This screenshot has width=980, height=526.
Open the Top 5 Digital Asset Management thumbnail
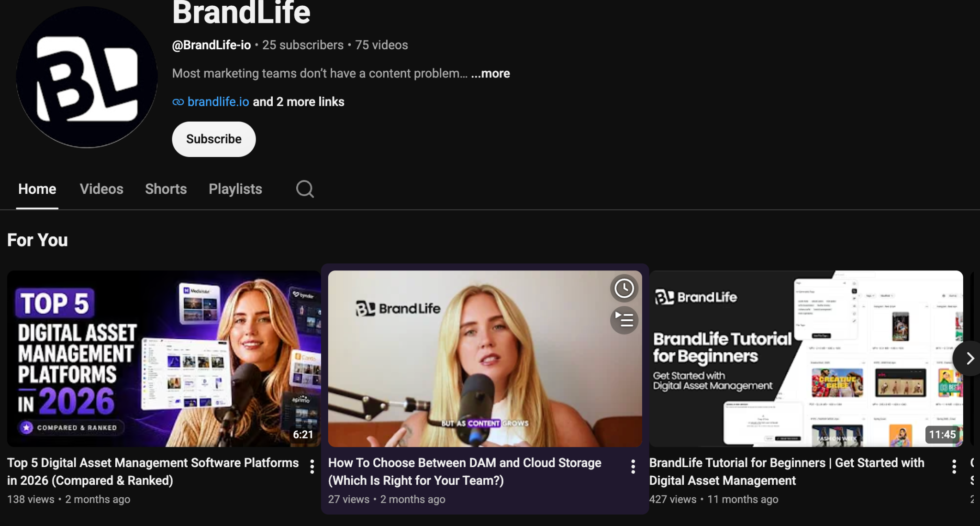coord(164,359)
